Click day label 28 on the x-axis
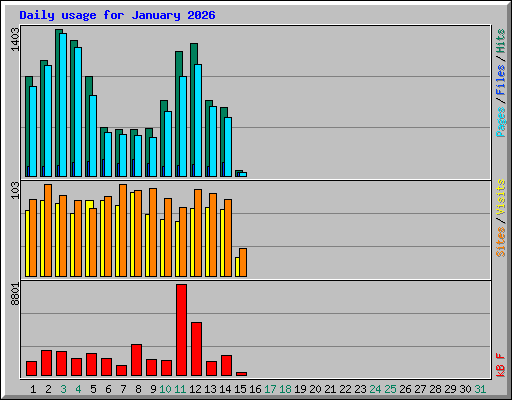This screenshot has width=512, height=400. pos(435,389)
